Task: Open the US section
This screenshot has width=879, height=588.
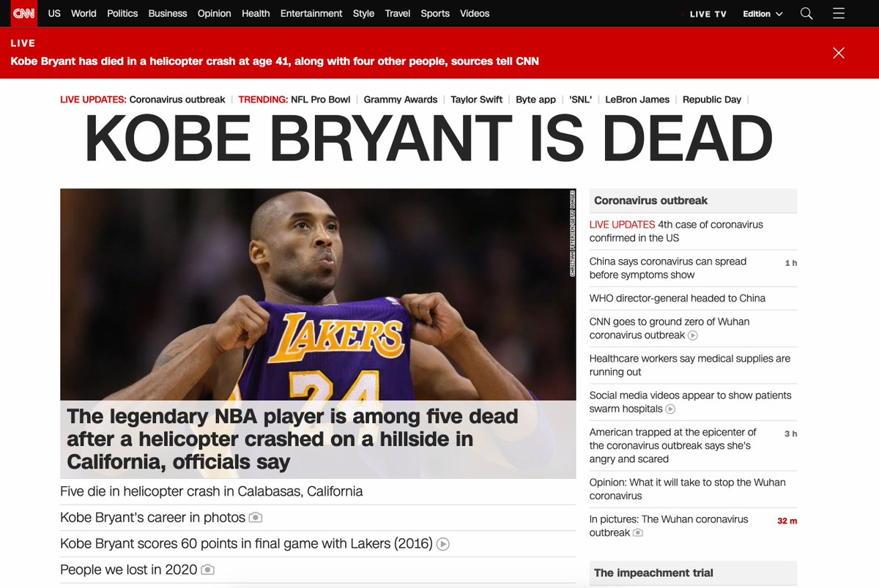Action: click(55, 13)
